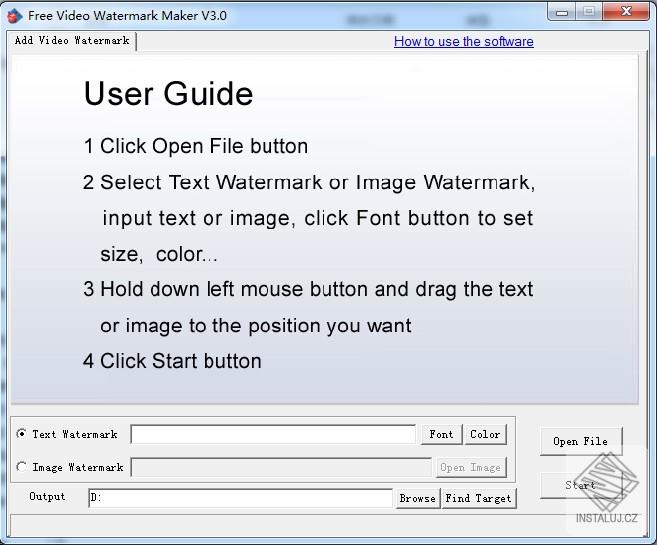This screenshot has height=545, width=657.
Task: Click the Output label
Action: 47,496
